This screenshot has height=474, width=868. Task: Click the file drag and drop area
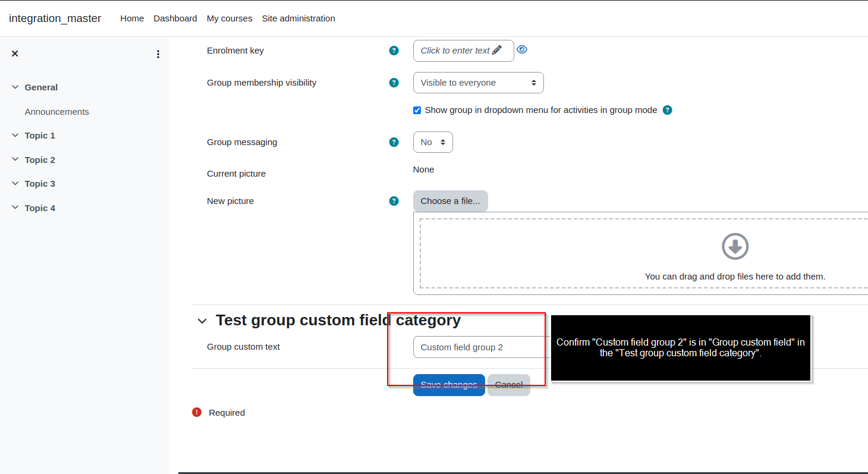click(644, 253)
